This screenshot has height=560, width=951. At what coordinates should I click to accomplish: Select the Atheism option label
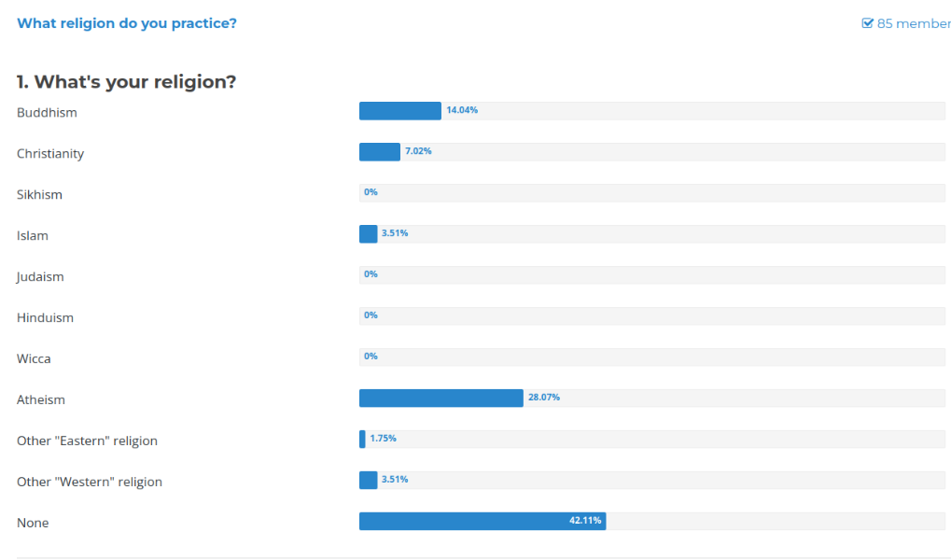(41, 400)
